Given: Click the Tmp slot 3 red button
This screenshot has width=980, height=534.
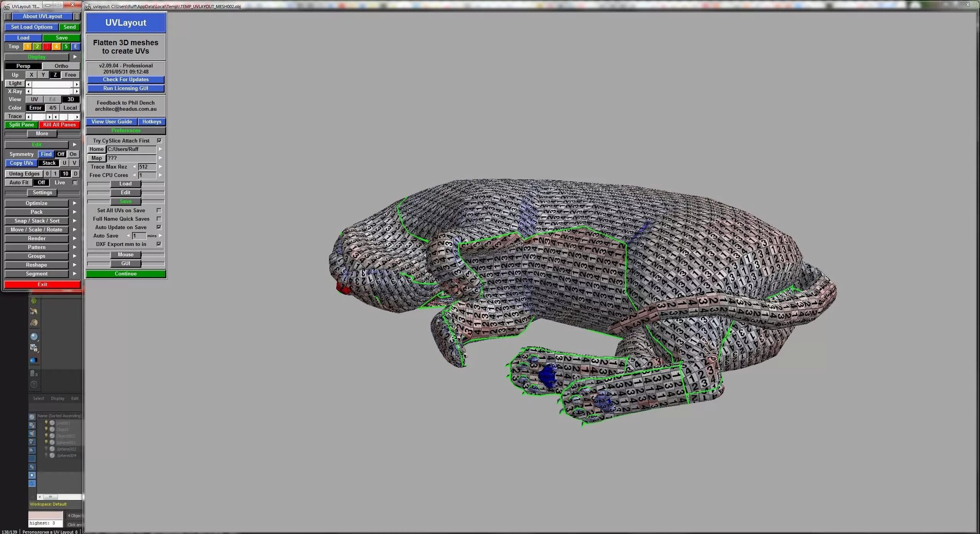Looking at the screenshot, I should click(x=47, y=47).
